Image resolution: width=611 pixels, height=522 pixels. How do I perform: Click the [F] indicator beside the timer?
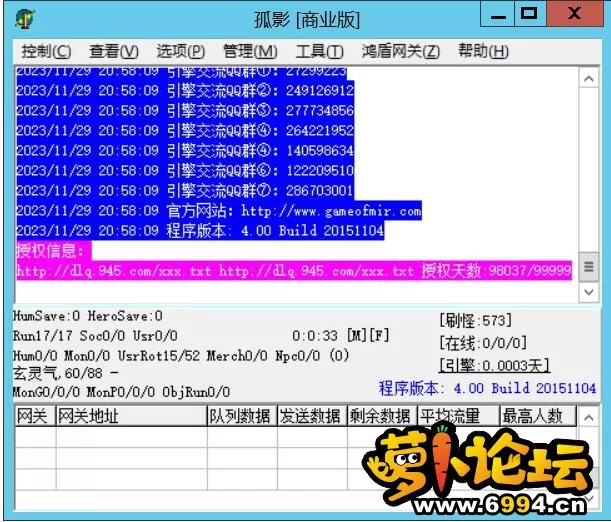coord(379,335)
